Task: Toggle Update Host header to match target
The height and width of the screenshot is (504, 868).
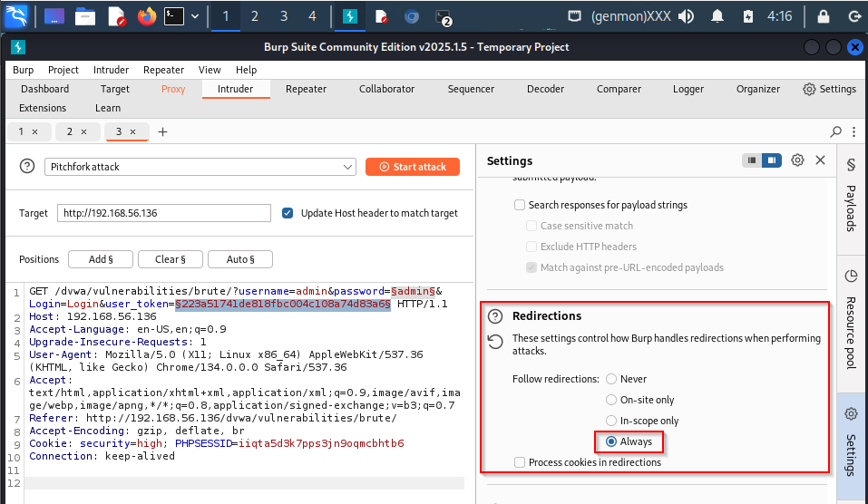Action: pos(288,213)
